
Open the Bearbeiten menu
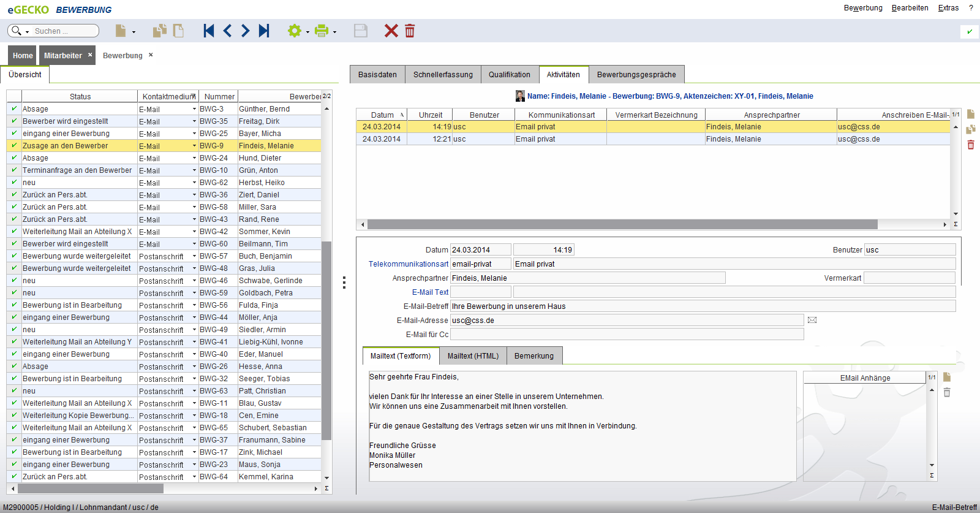coord(910,8)
